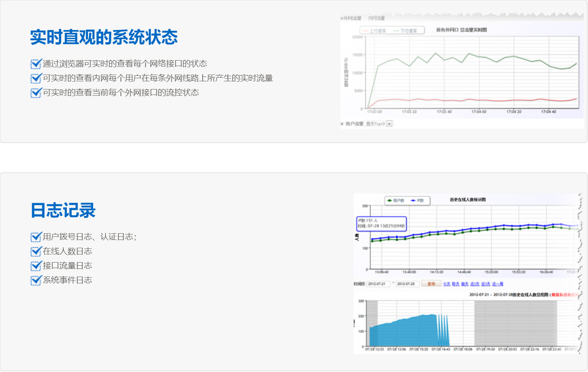Click text 通过浏览器可实时的查看每个网络接口的状态
Screen dimensions: 588x372
click(125, 64)
